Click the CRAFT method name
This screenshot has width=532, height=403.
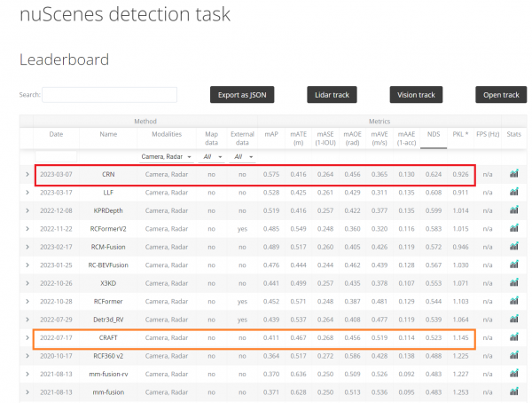108,338
